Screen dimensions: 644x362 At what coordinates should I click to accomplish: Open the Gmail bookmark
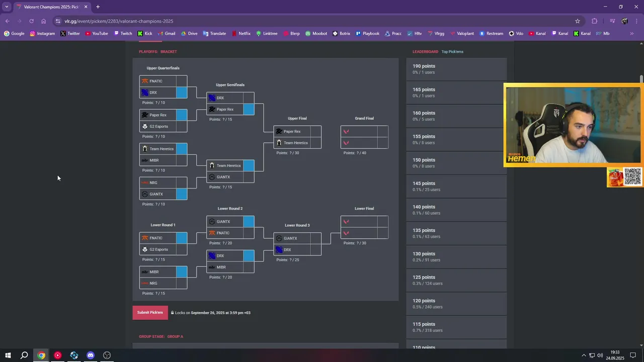[x=166, y=34]
